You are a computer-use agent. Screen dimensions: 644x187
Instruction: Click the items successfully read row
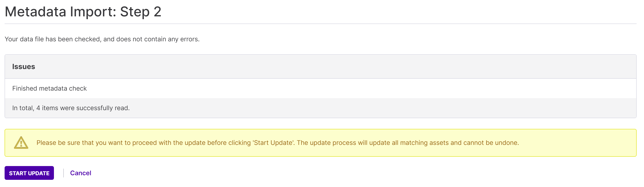coord(320,108)
